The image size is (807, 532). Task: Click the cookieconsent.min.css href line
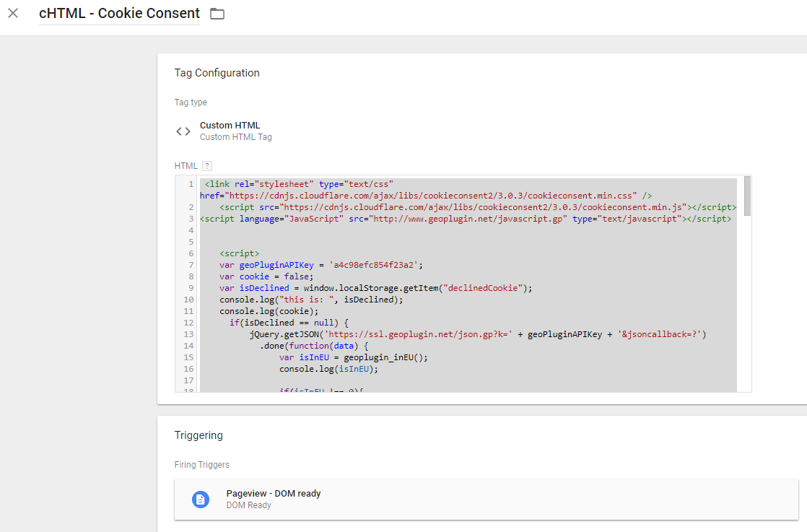[426, 196]
